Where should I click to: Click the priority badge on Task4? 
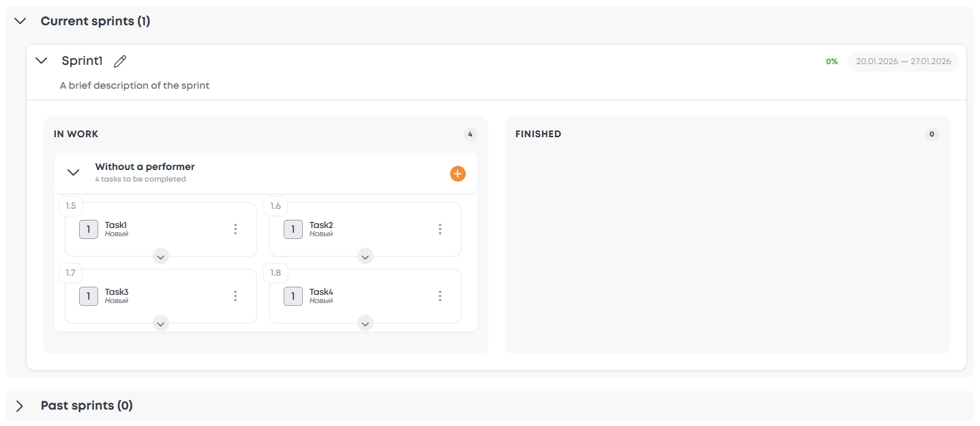pos(293,296)
